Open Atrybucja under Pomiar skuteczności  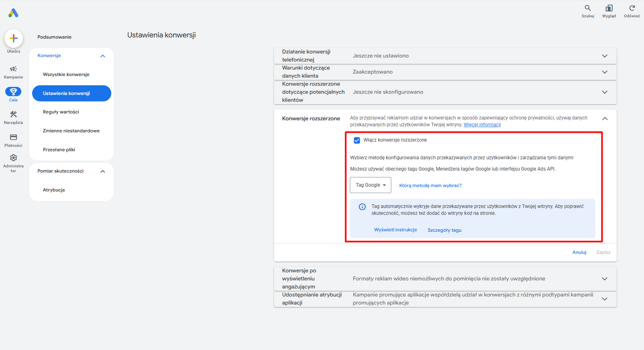54,190
